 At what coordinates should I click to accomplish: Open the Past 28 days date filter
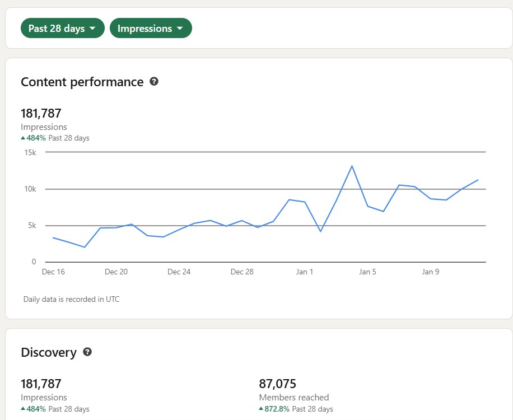(62, 29)
